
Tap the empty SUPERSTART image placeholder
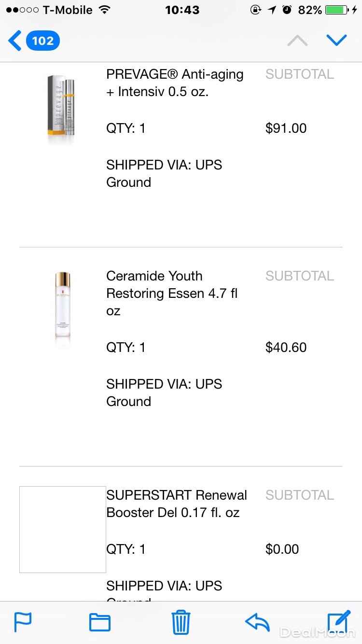[63, 529]
